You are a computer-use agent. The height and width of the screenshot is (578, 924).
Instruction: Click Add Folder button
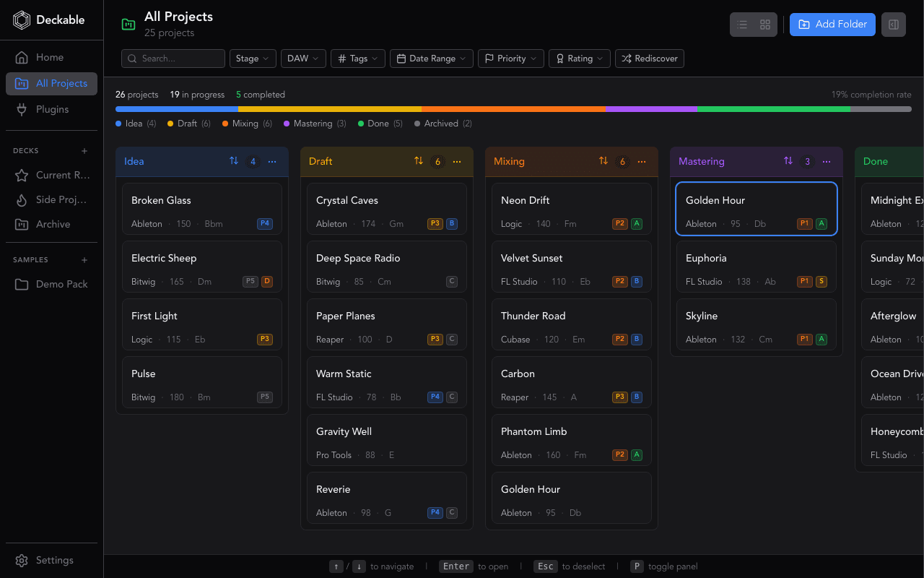point(832,25)
